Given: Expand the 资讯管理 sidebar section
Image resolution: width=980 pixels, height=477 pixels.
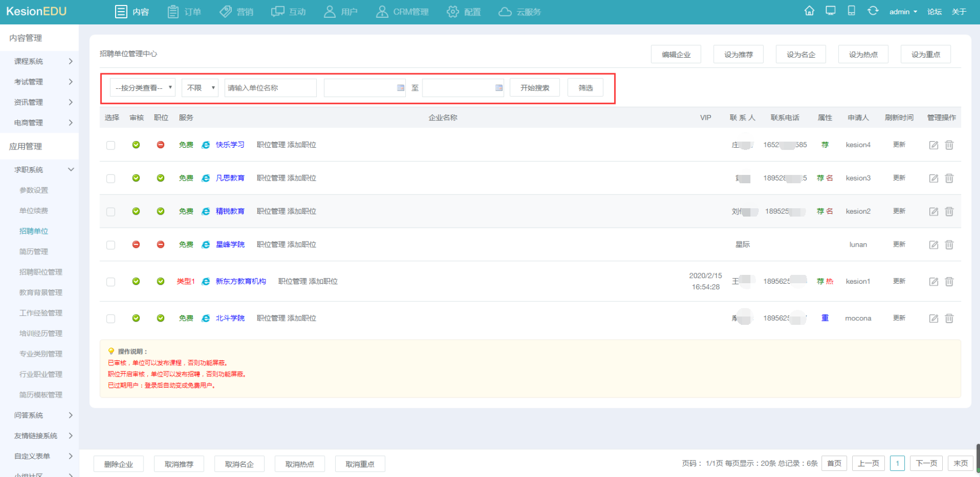Looking at the screenshot, I should [x=39, y=102].
